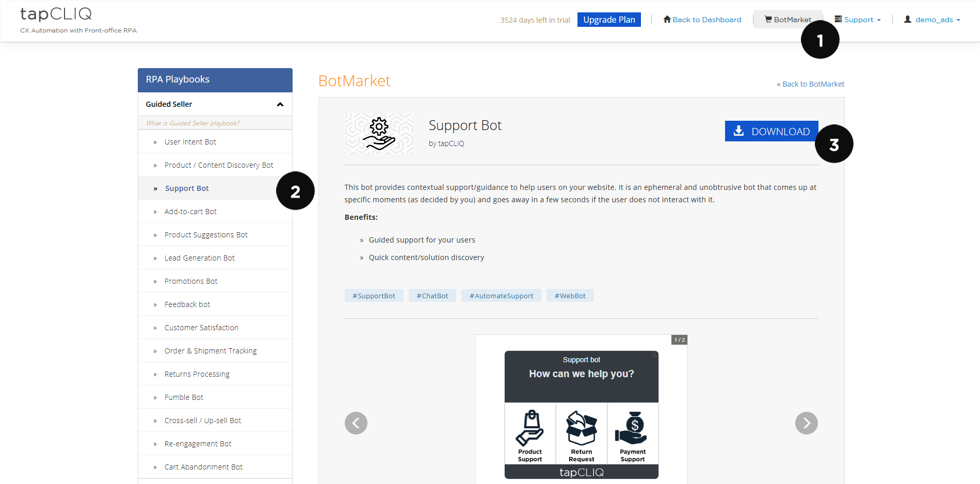Select Product Suggestions Bot

coord(215,235)
